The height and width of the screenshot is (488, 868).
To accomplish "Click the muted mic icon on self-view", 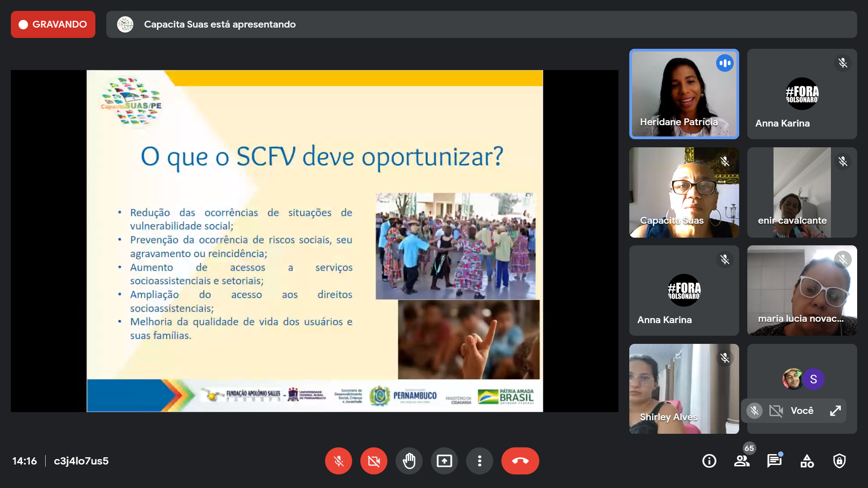I will click(754, 411).
